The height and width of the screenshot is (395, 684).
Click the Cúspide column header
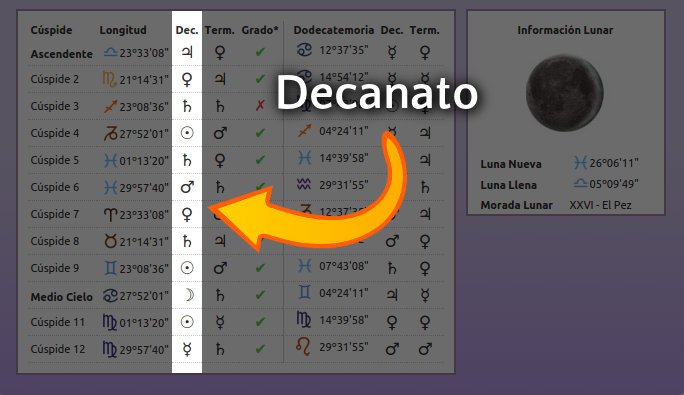(x=51, y=30)
